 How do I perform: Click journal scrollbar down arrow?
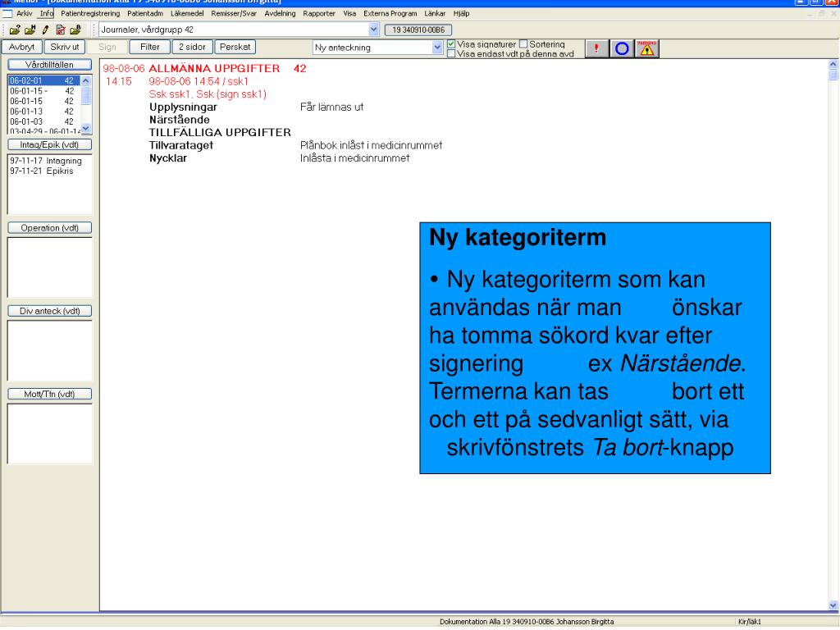pyautogui.click(x=833, y=605)
